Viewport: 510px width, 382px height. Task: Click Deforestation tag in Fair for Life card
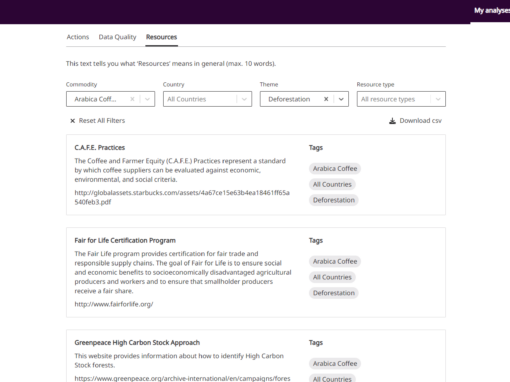coord(334,293)
